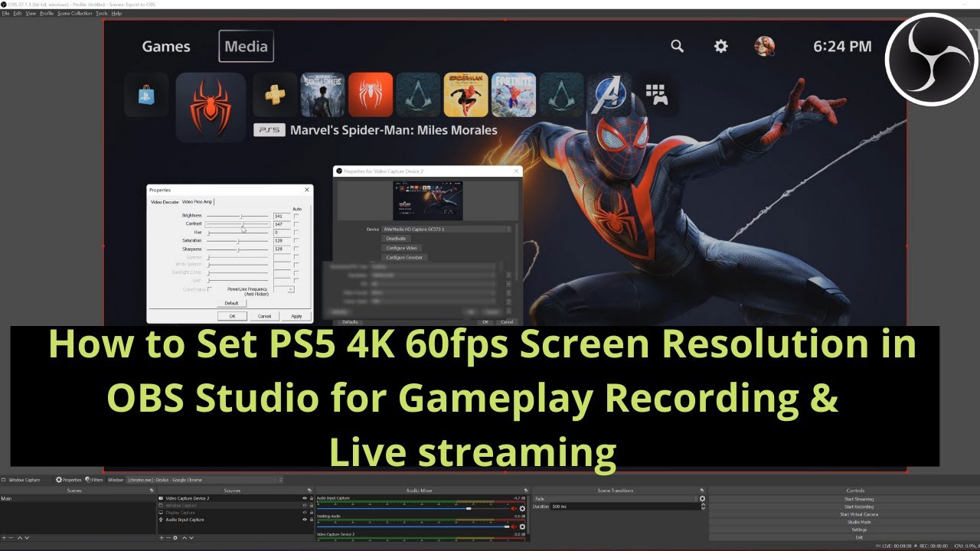Click the Brightness slider
The height and width of the screenshot is (551, 980).
point(237,216)
